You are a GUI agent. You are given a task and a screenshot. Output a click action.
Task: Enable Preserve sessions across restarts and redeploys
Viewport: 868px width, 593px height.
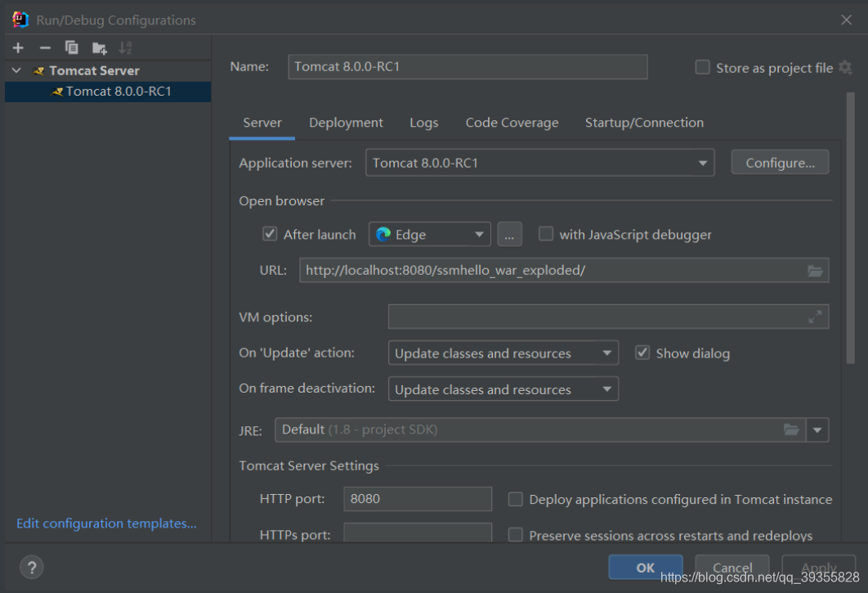tap(516, 536)
